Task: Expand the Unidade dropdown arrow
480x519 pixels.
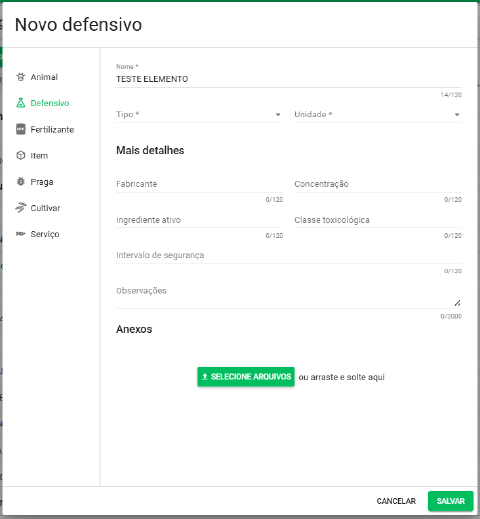Action: click(457, 115)
